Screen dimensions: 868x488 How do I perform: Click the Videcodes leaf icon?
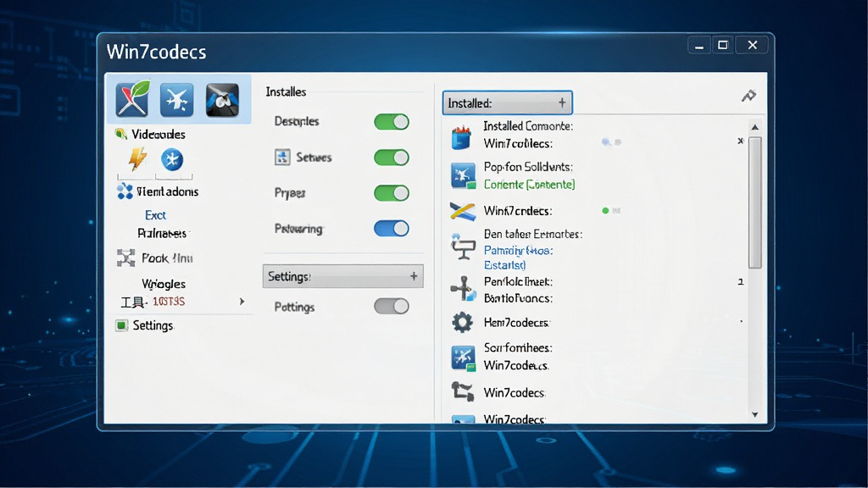pos(120,134)
